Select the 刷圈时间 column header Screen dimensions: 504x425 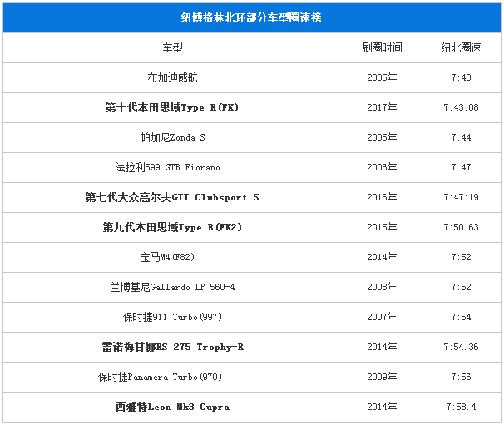pos(382,47)
